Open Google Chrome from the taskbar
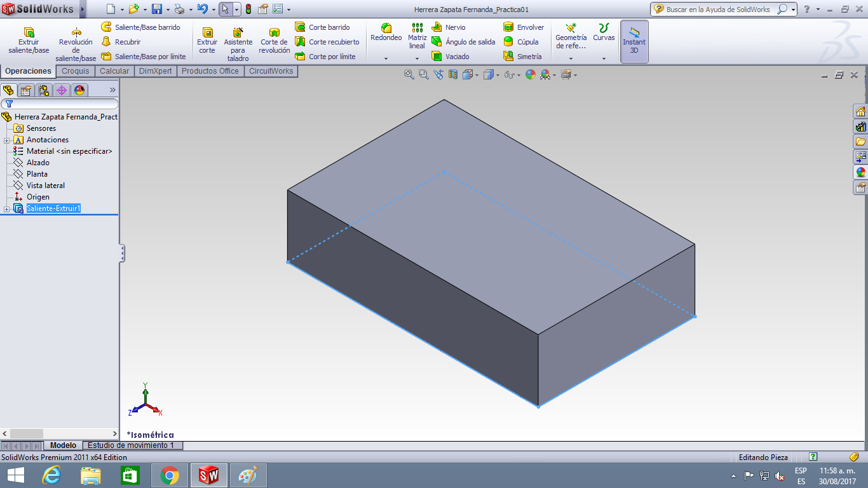Image resolution: width=868 pixels, height=488 pixels. coord(169,475)
